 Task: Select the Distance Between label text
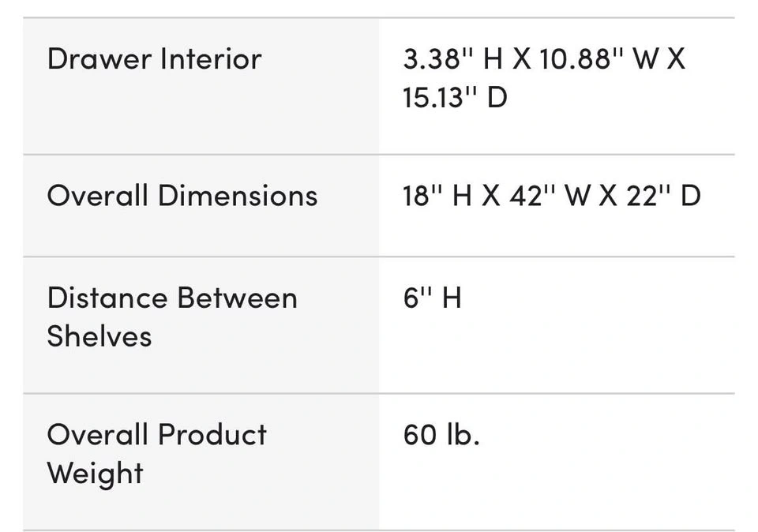click(x=172, y=298)
